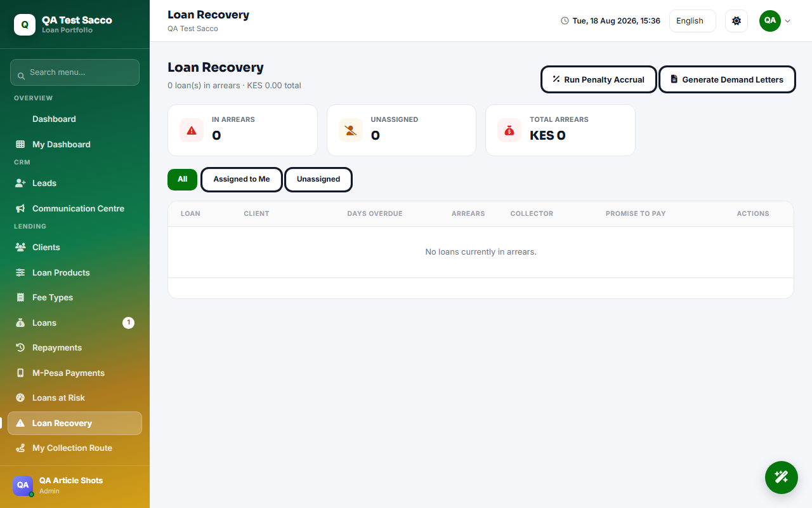This screenshot has width=812, height=508.
Task: Open Leads via the user-plus icon
Action: (x=20, y=183)
